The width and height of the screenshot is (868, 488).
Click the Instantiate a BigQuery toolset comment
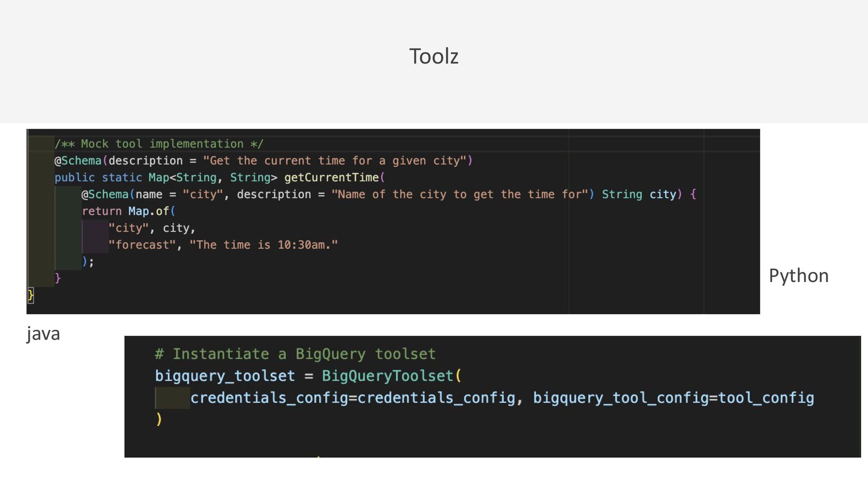[x=295, y=354]
